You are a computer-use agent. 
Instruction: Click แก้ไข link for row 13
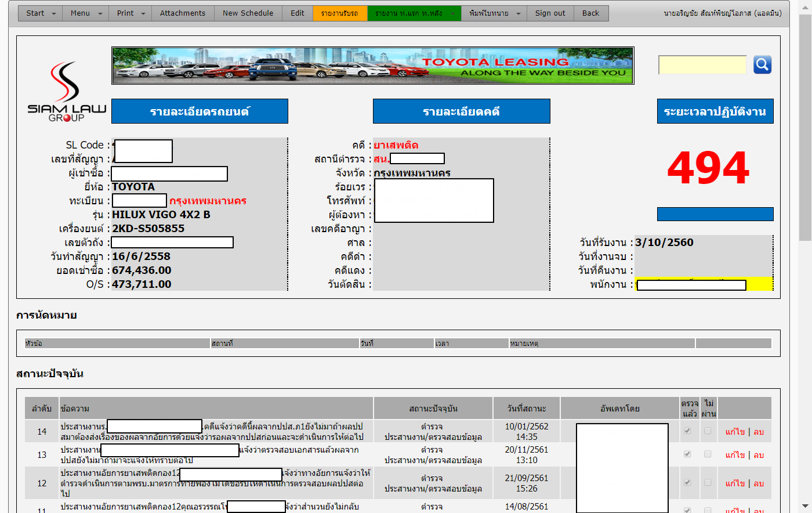735,455
